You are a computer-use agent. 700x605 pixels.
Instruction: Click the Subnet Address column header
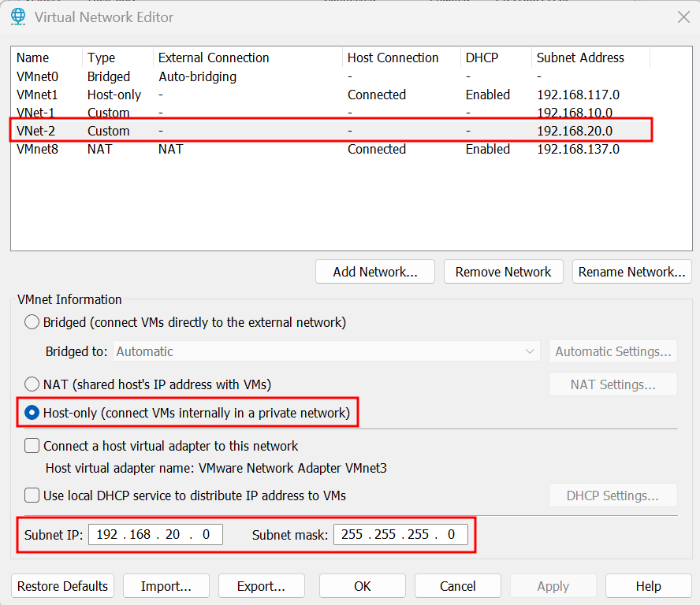pyautogui.click(x=580, y=58)
